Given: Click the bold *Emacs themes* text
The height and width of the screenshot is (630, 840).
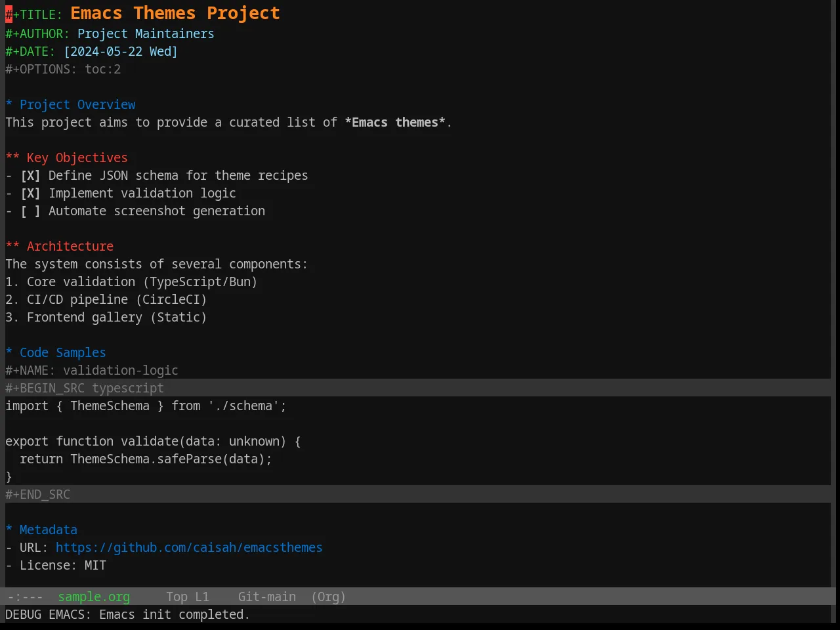Looking at the screenshot, I should coord(395,123).
